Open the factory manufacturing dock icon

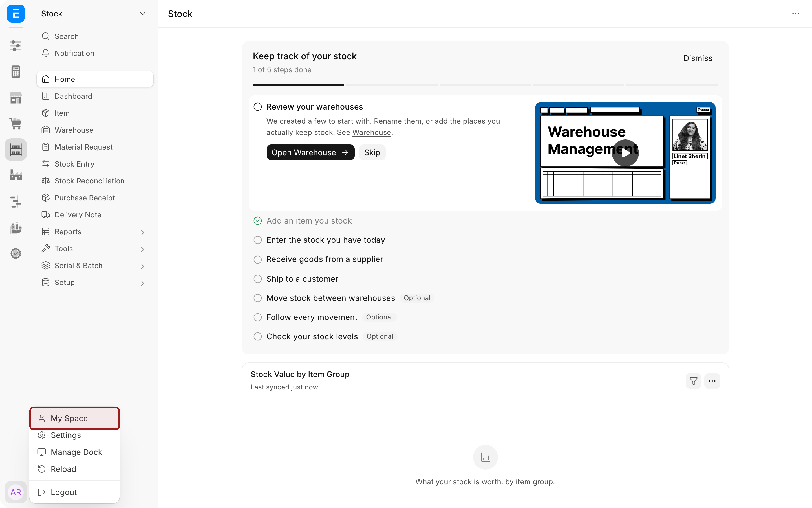[x=16, y=175]
